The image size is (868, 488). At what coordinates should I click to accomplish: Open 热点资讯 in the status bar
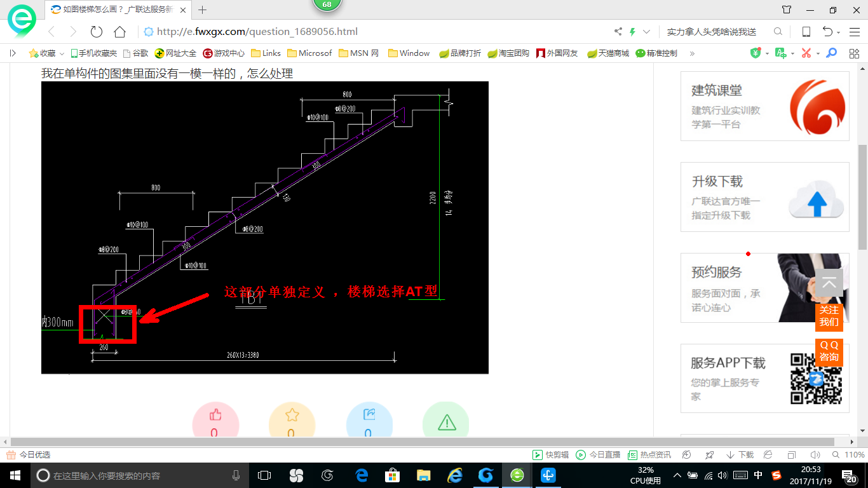(x=649, y=455)
